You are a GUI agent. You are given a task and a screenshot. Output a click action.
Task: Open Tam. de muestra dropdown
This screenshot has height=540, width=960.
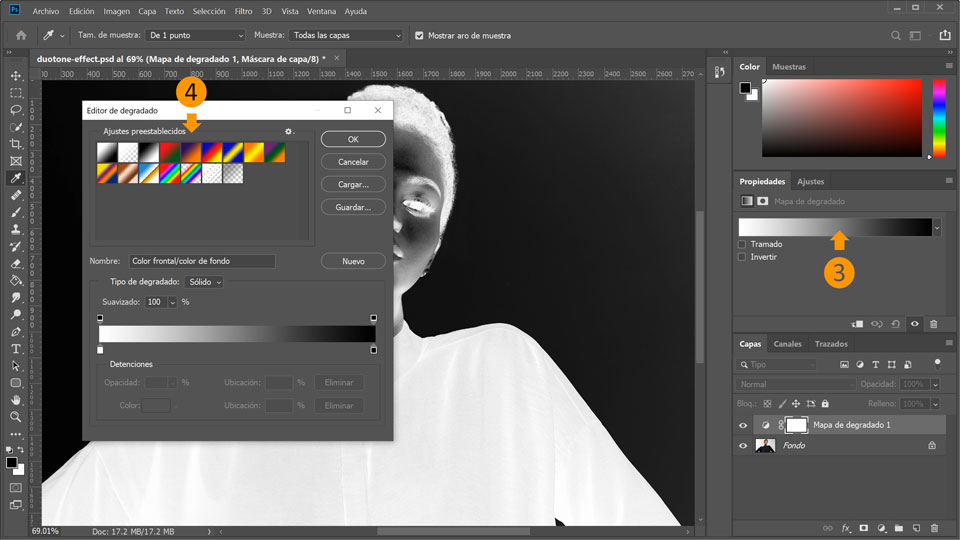click(195, 36)
